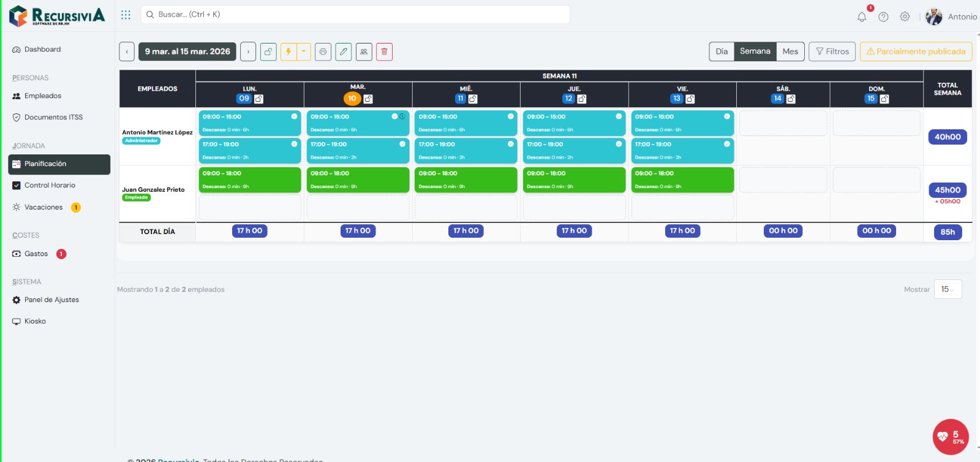The height and width of the screenshot is (462, 980).
Task: Open the Mostrar rows-per-page dropdown
Action: [x=948, y=289]
